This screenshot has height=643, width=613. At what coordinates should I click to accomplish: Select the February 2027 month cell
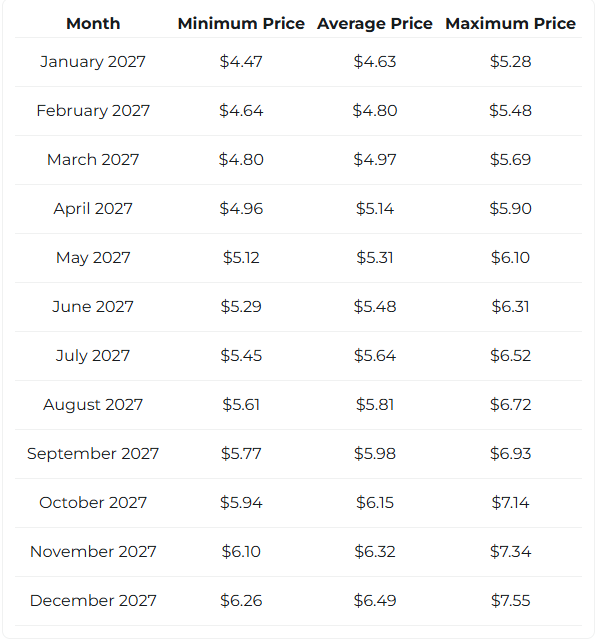pos(93,111)
